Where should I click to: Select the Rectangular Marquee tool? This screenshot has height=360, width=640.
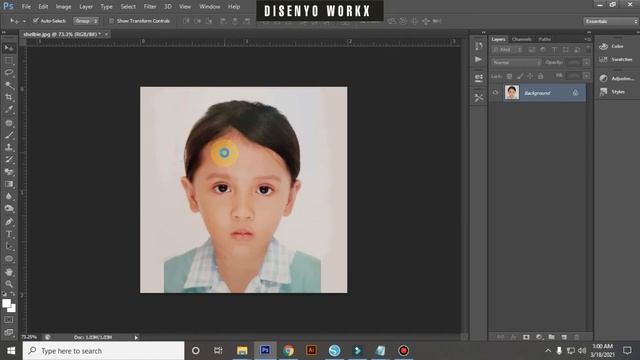(9, 60)
